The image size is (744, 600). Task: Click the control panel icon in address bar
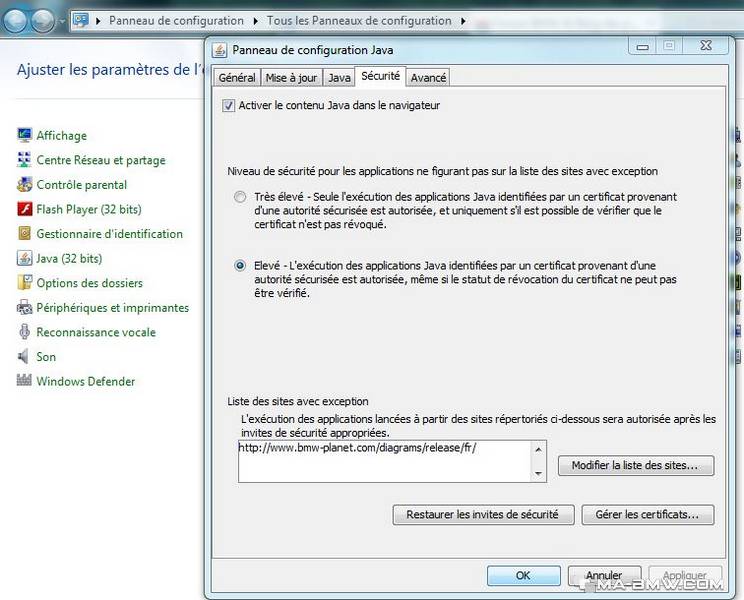81,20
